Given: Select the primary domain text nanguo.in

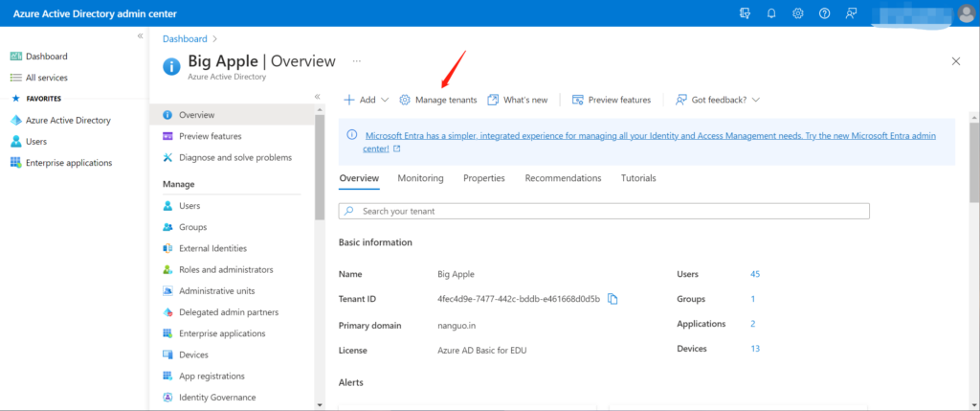Looking at the screenshot, I should (x=457, y=326).
